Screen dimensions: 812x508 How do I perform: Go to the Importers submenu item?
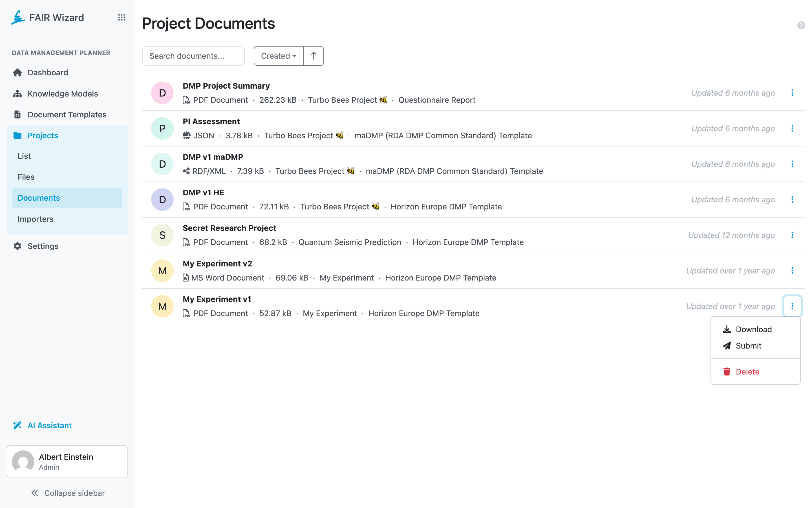(x=67, y=219)
